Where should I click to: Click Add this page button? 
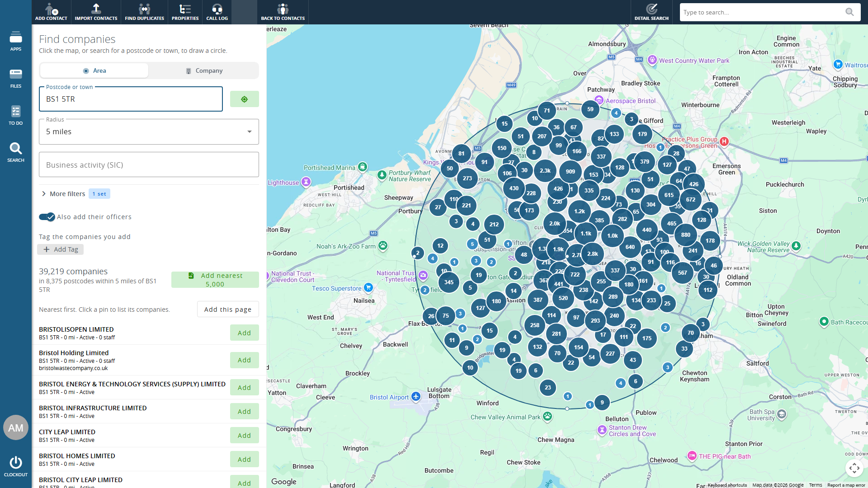coord(228,310)
